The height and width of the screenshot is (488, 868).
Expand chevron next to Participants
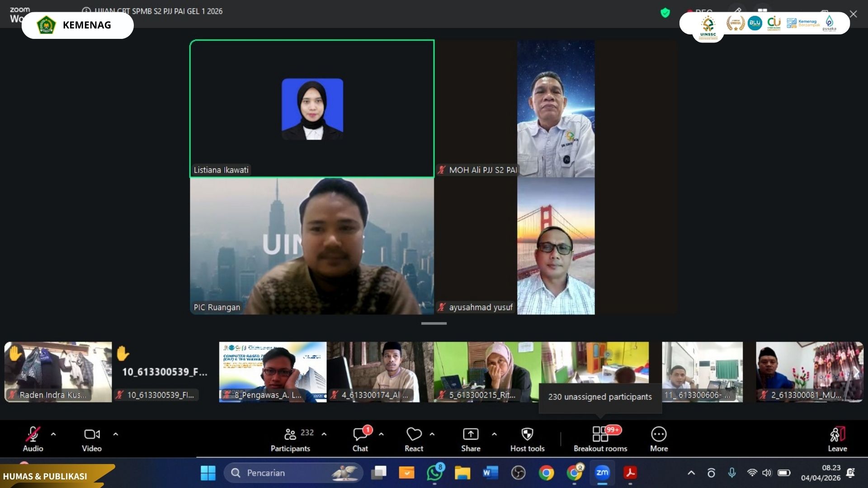(324, 434)
